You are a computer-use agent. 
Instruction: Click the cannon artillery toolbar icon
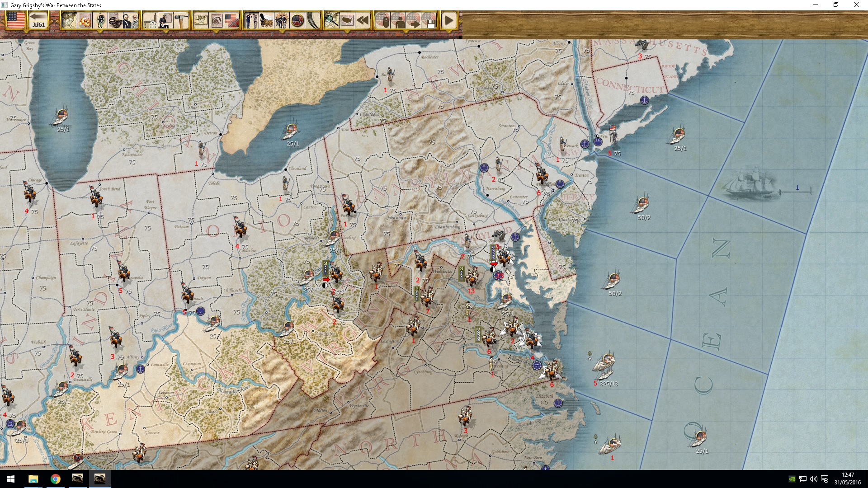(115, 20)
